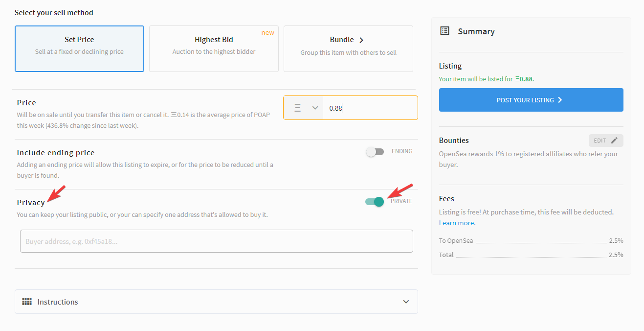The width and height of the screenshot is (644, 331).
Task: Click the Summary list icon
Action: tap(444, 31)
